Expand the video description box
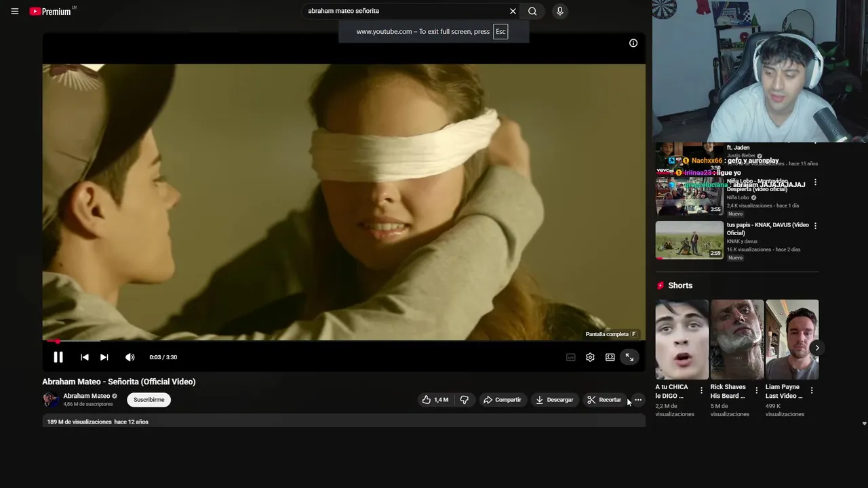The image size is (868, 488). point(344,421)
